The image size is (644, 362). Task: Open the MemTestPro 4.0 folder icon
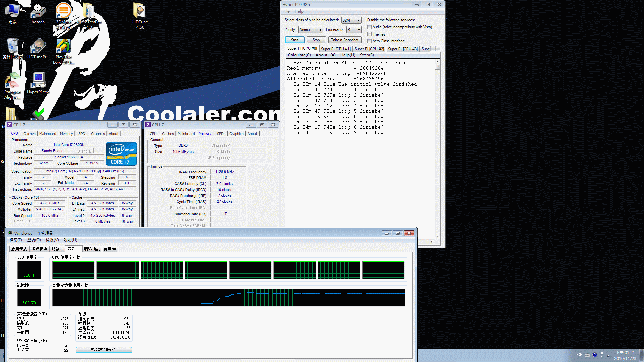click(x=88, y=16)
